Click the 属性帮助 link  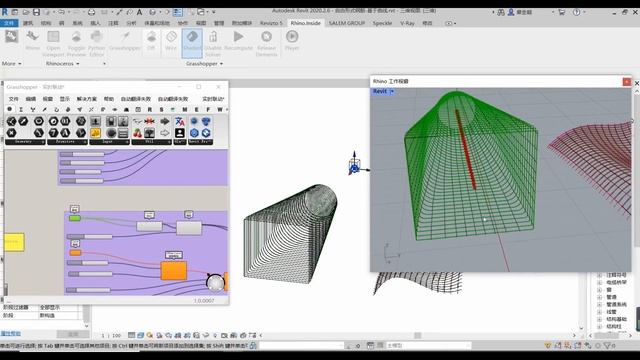tap(11, 333)
